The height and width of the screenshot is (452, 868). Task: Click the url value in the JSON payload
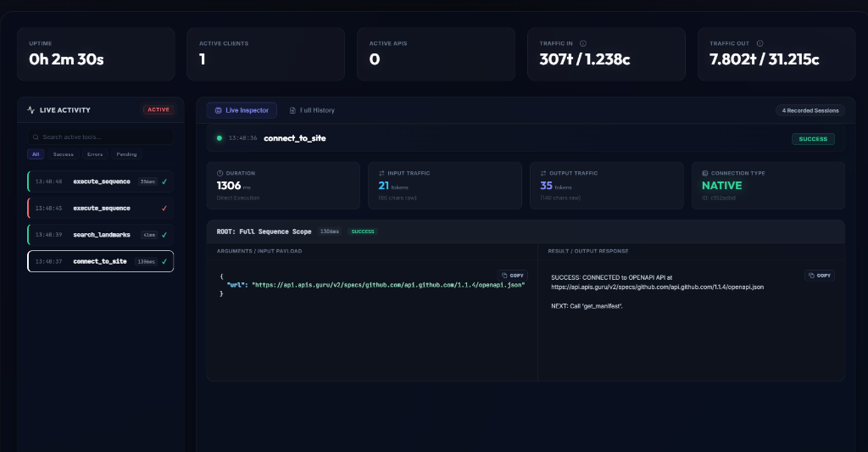388,285
